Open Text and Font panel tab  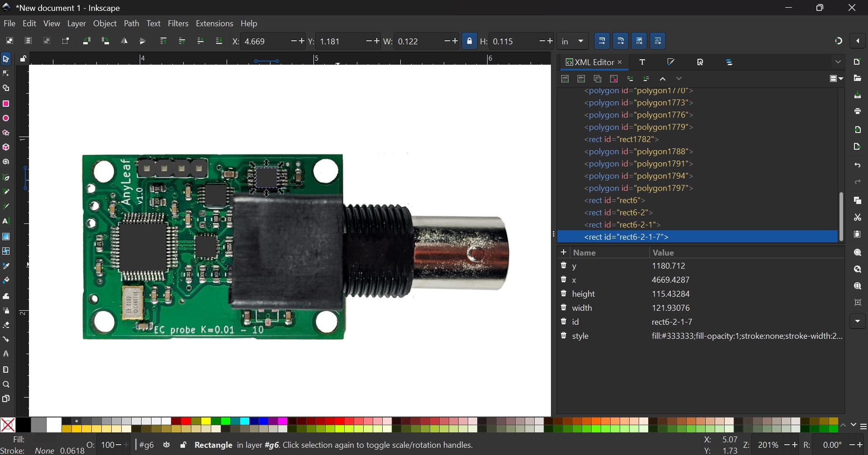(642, 62)
